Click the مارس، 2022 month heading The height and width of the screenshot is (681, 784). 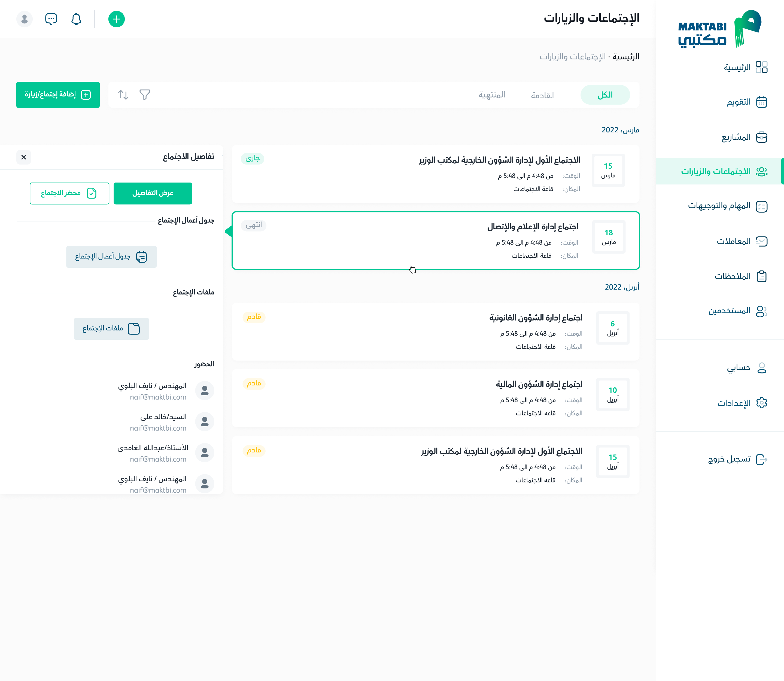coord(620,130)
